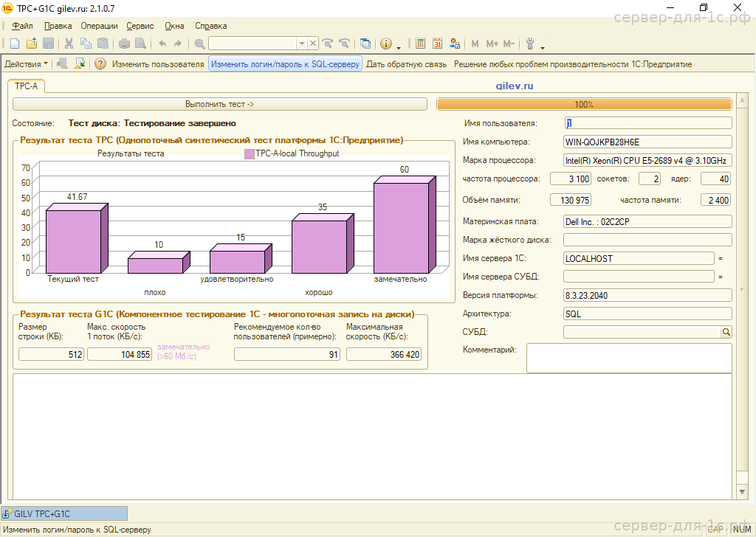Click the 100% progress bar
The width and height of the screenshot is (756, 537).
click(x=584, y=105)
